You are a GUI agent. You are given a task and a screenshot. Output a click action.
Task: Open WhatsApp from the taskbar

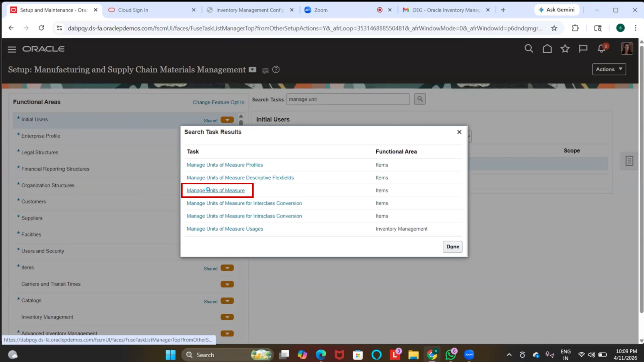(x=450, y=355)
